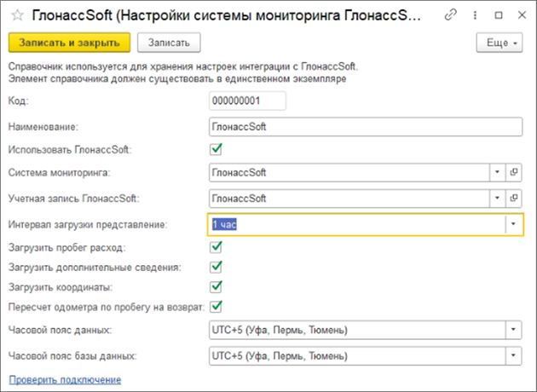
Task: Open Учетная запись ГлонассSoft linked item icon
Action: (x=514, y=199)
